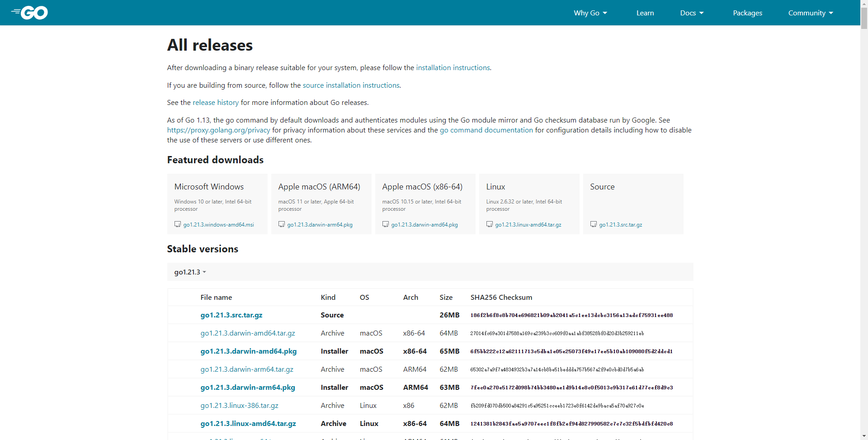
Task: Open the Packages menu item
Action: coord(747,13)
